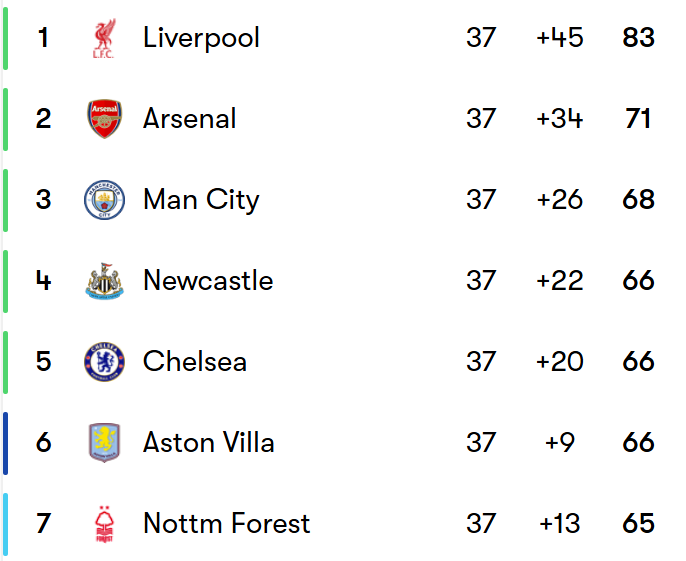Select the Man City team name
Image resolution: width=686 pixels, height=561 pixels.
(201, 200)
